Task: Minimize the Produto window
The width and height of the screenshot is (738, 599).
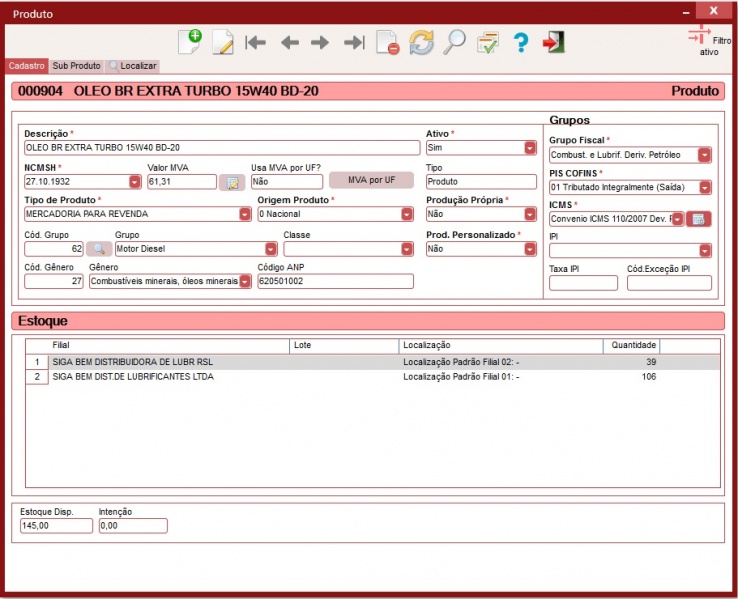Action: 686,13
